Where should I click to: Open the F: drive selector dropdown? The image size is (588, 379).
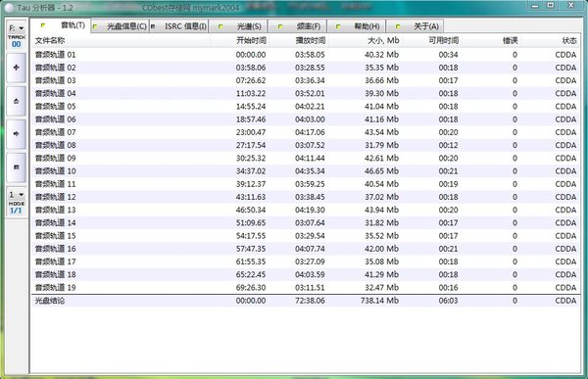click(16, 27)
